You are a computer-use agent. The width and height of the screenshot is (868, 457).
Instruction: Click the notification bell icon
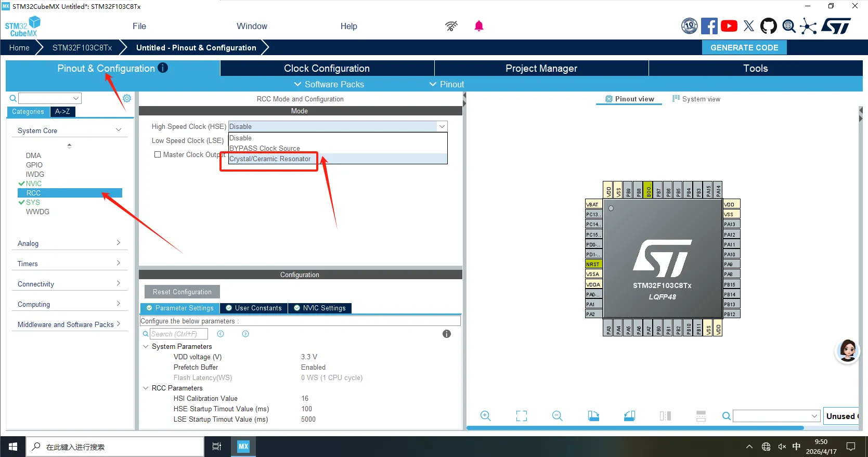tap(478, 26)
